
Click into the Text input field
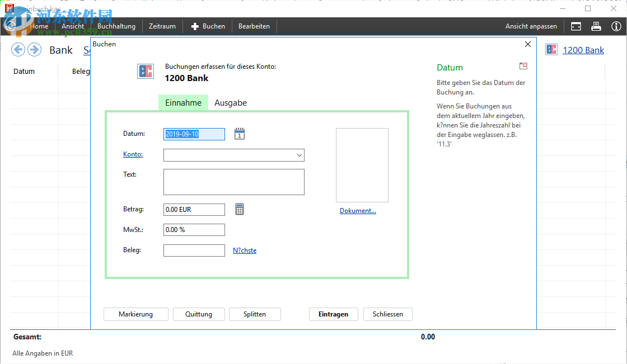pyautogui.click(x=233, y=182)
